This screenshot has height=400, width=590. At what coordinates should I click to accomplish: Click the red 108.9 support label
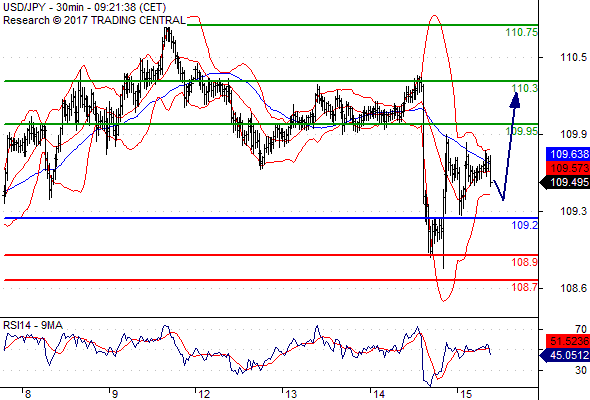point(525,262)
